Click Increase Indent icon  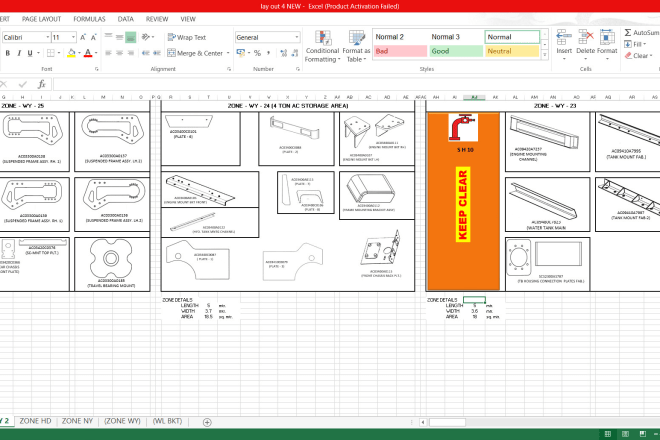click(x=157, y=53)
